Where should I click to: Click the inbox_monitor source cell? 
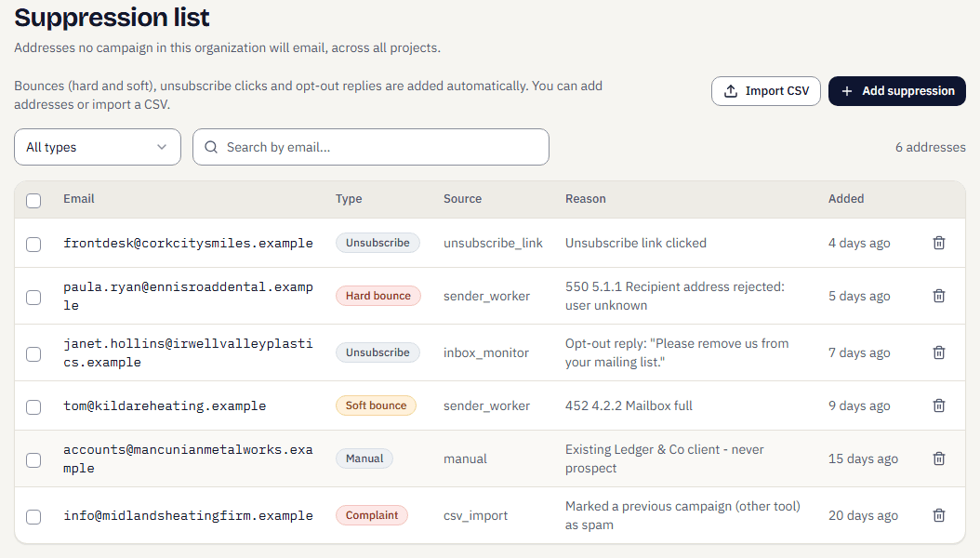(x=486, y=353)
